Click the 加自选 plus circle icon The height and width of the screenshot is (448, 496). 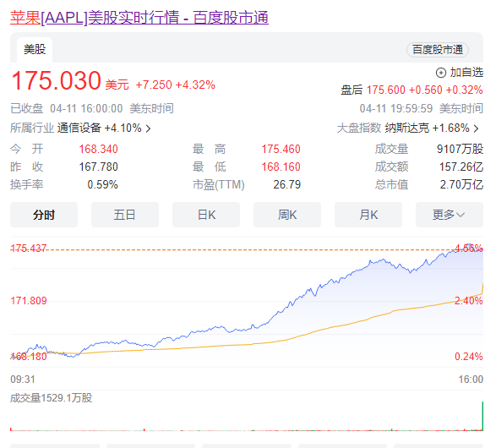click(x=441, y=73)
